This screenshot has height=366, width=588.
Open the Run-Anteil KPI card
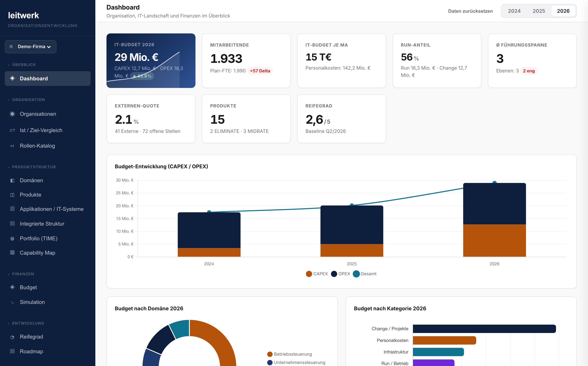coord(437,60)
